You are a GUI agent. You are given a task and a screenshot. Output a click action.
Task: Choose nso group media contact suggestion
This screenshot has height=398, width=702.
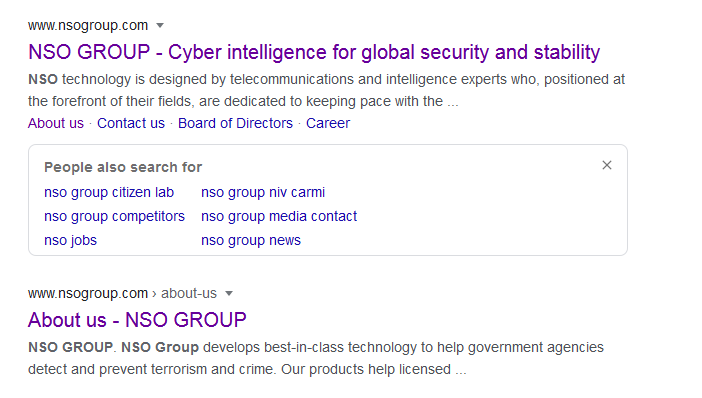coord(279,217)
